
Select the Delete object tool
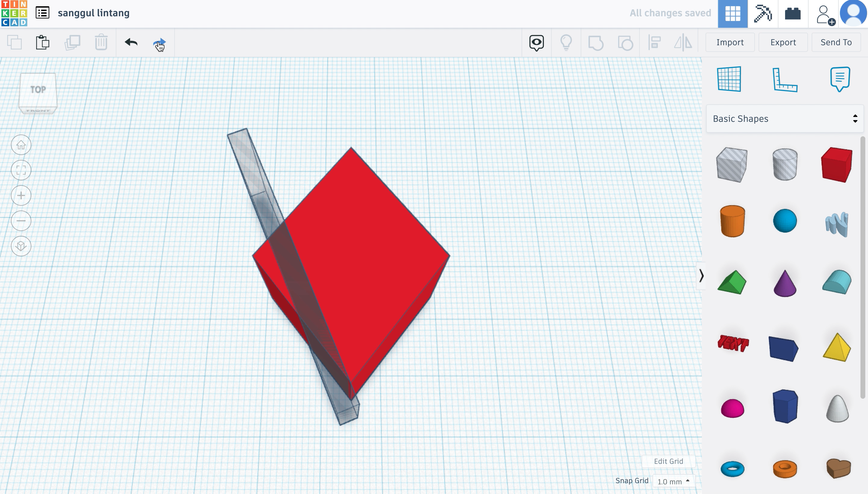101,42
